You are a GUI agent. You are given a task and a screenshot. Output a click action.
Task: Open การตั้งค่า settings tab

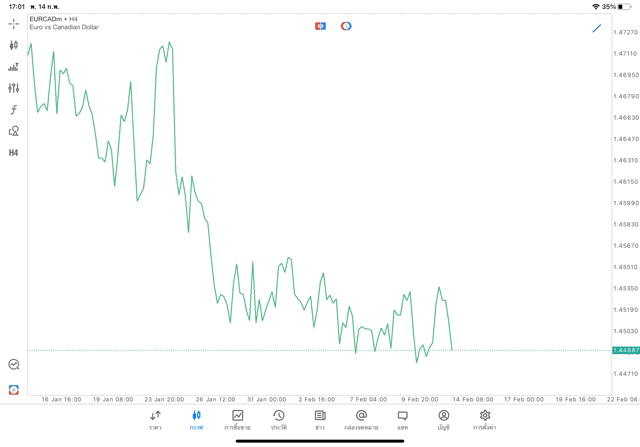click(485, 419)
